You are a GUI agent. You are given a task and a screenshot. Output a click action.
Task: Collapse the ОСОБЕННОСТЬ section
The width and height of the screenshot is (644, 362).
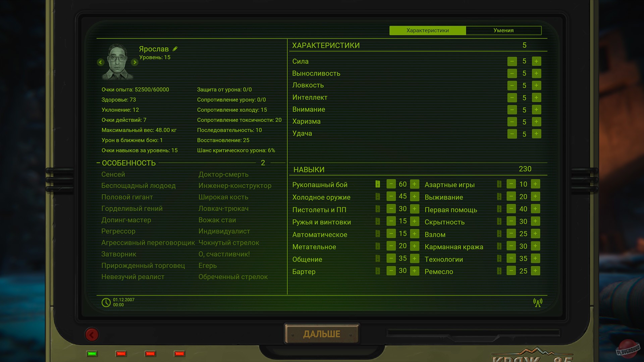coord(98,163)
